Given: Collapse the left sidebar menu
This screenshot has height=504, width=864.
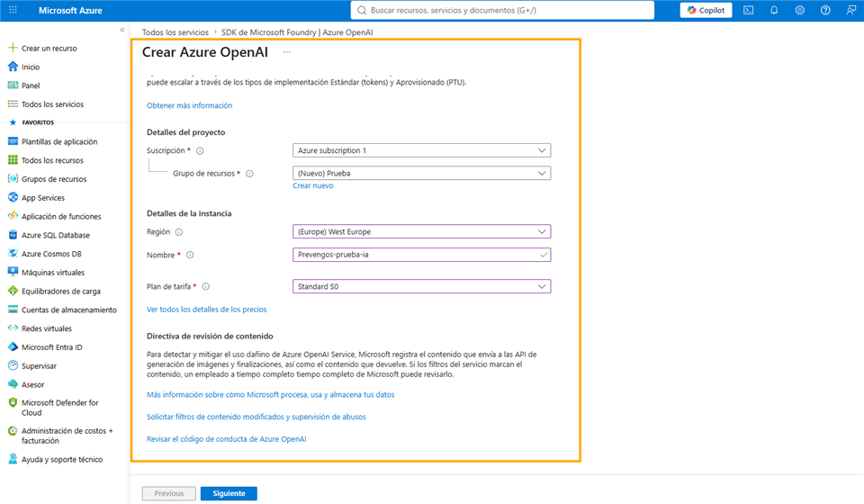Looking at the screenshot, I should pos(122,31).
